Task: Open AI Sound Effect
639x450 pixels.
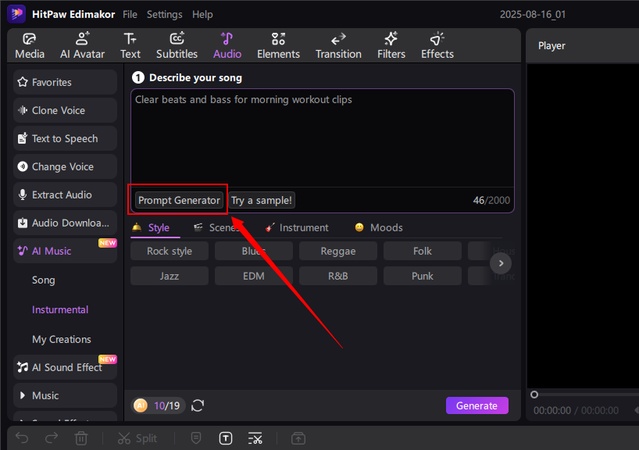Action: 65,367
